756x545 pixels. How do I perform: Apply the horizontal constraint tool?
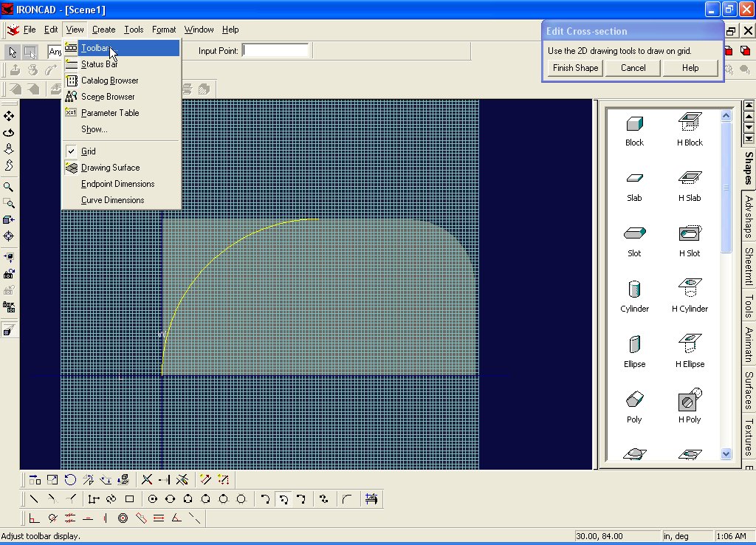pos(88,518)
